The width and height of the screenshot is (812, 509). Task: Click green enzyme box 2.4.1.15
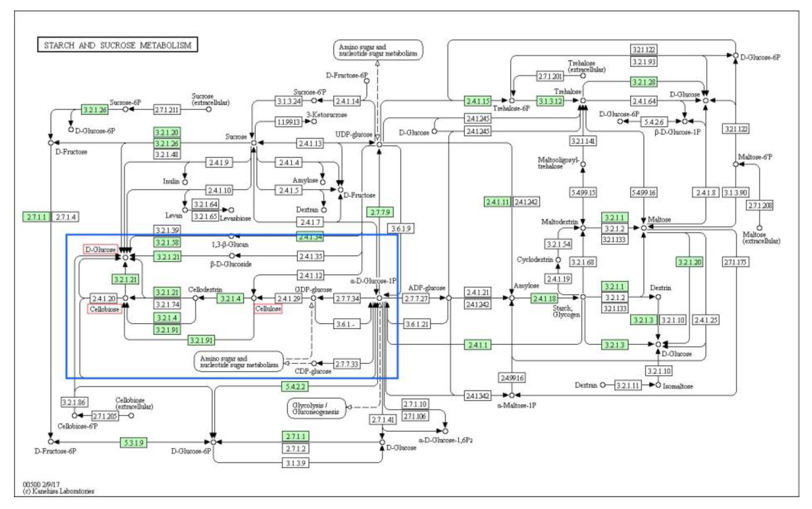click(x=477, y=101)
